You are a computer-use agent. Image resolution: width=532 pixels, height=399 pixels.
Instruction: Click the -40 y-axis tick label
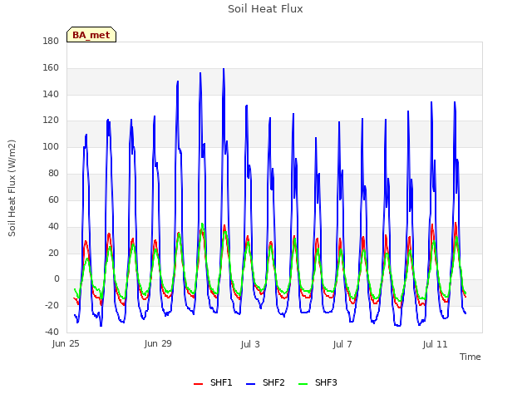(52, 332)
